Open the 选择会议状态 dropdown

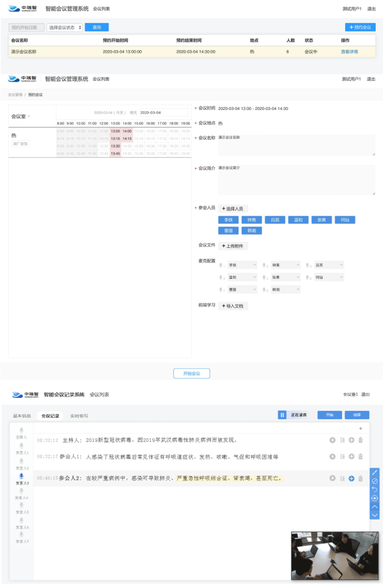pos(65,27)
